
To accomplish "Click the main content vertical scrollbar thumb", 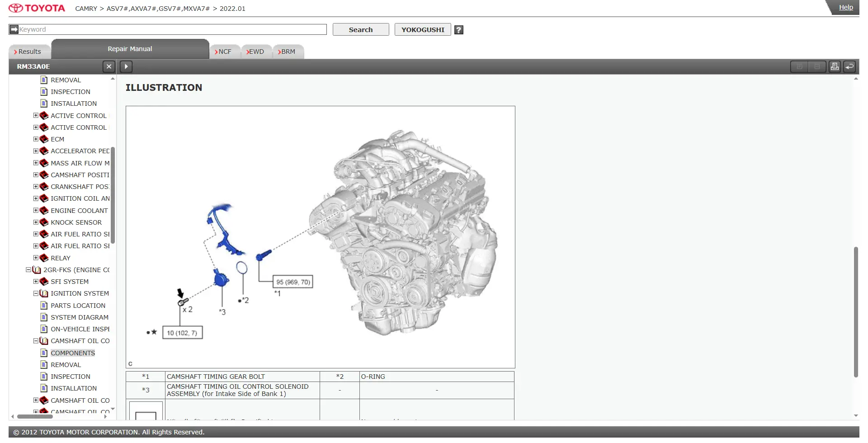I will point(856,312).
